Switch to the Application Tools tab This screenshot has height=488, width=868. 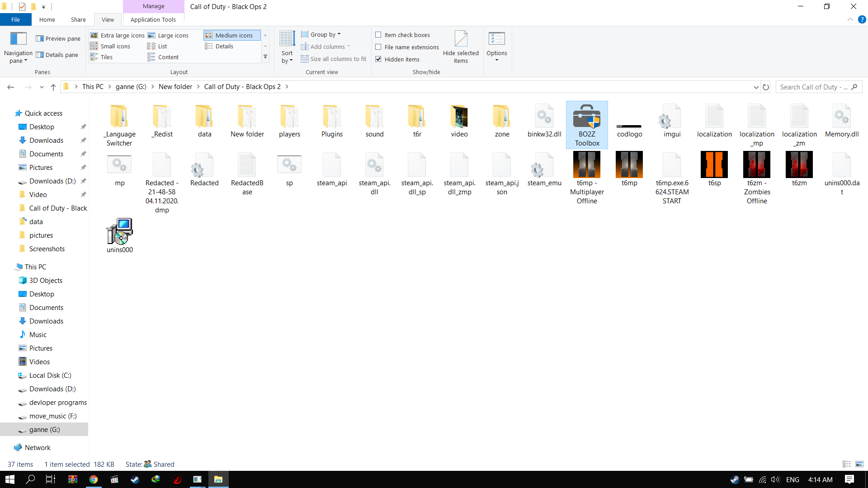153,19
